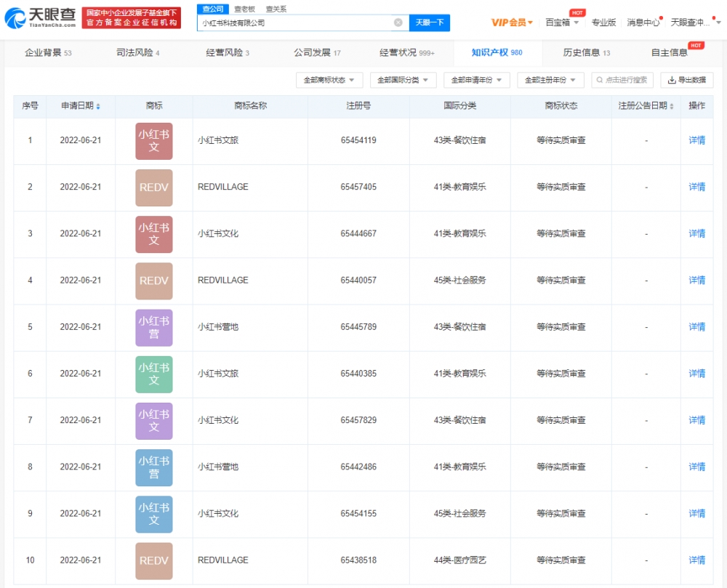Click the REDVILLAGE trademark image in row 2
The image size is (727, 588).
(153, 188)
